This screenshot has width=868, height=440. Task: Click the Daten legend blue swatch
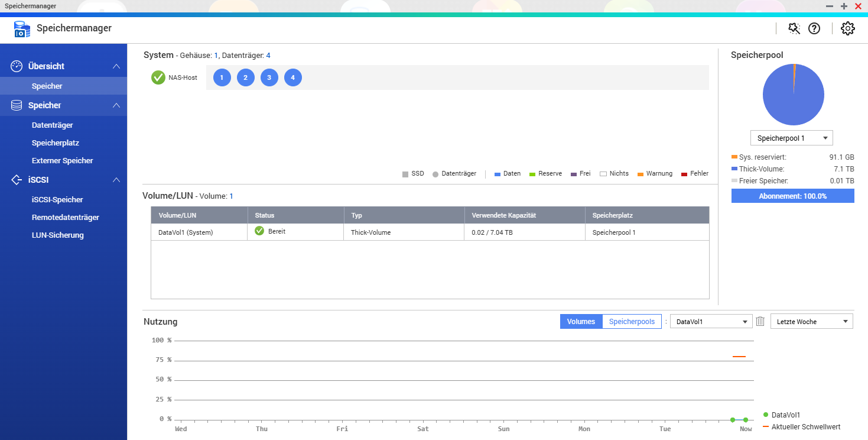click(x=498, y=174)
